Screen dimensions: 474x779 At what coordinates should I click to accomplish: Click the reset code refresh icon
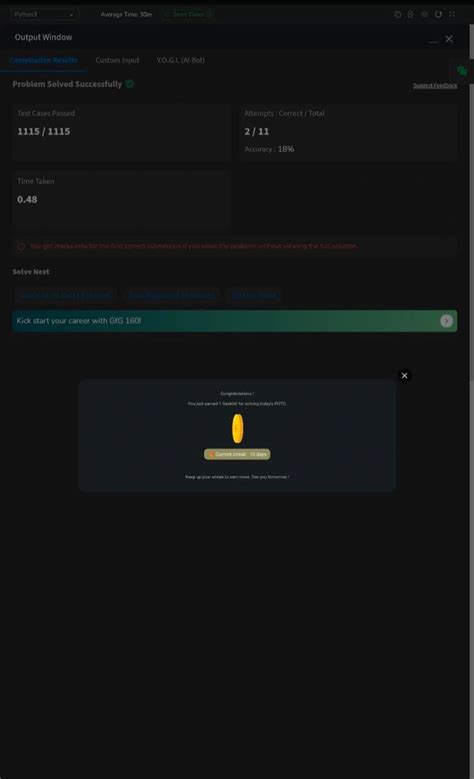[438, 14]
